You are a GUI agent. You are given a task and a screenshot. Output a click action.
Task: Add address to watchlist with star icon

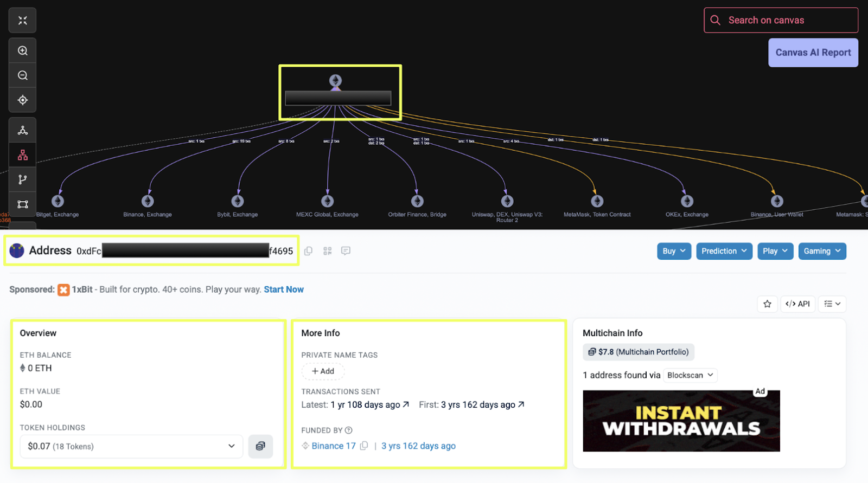[x=767, y=304]
